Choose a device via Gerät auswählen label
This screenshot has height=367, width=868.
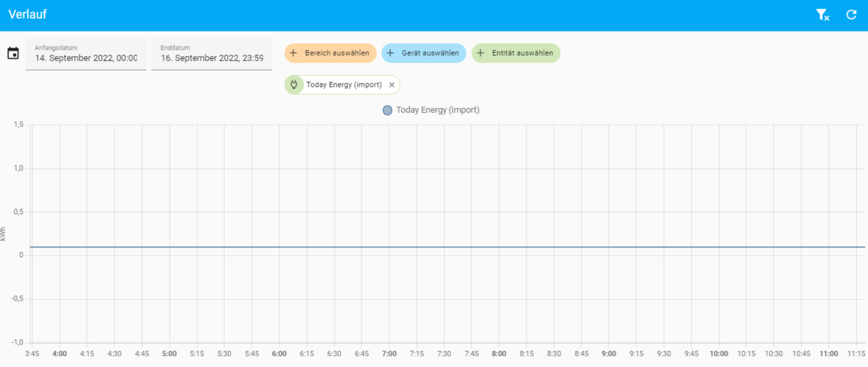point(430,53)
